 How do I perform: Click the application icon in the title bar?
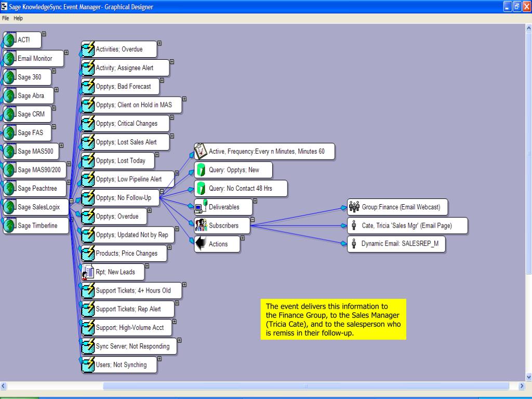tap(4, 6)
